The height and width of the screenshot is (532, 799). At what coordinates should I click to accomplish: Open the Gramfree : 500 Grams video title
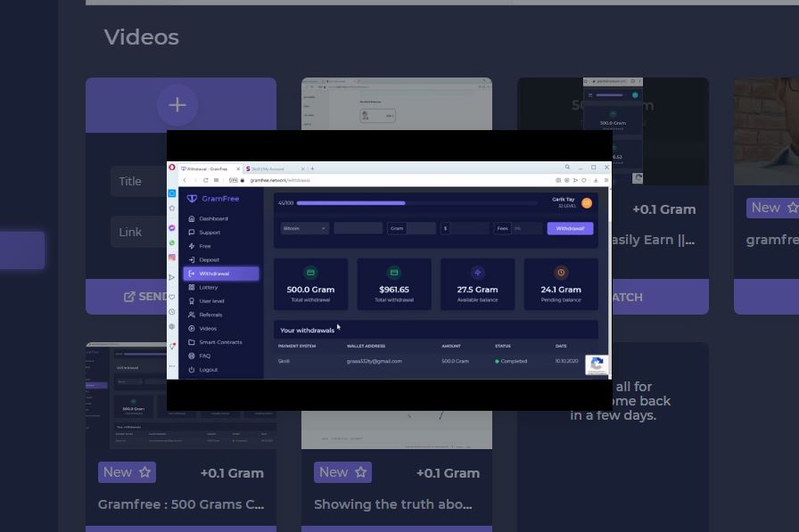point(181,504)
